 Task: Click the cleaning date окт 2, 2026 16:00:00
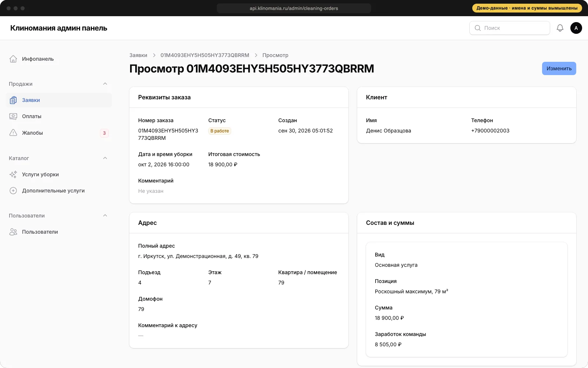click(x=164, y=164)
